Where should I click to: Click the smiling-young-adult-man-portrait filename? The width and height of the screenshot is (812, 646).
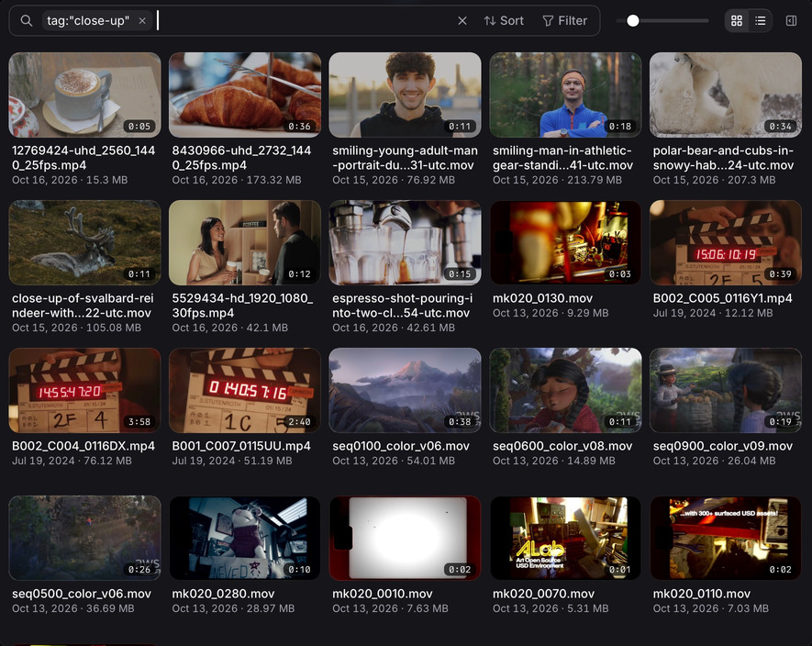[405, 158]
